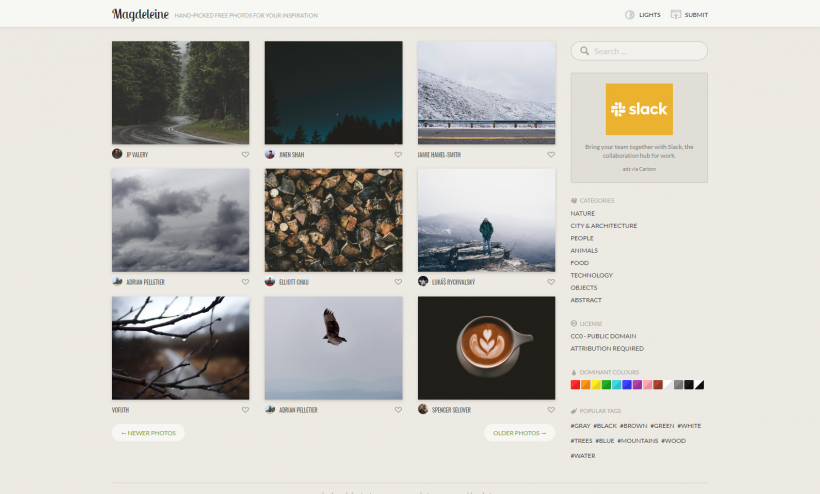Open the Abstract category
The width and height of the screenshot is (820, 494).
coord(586,300)
